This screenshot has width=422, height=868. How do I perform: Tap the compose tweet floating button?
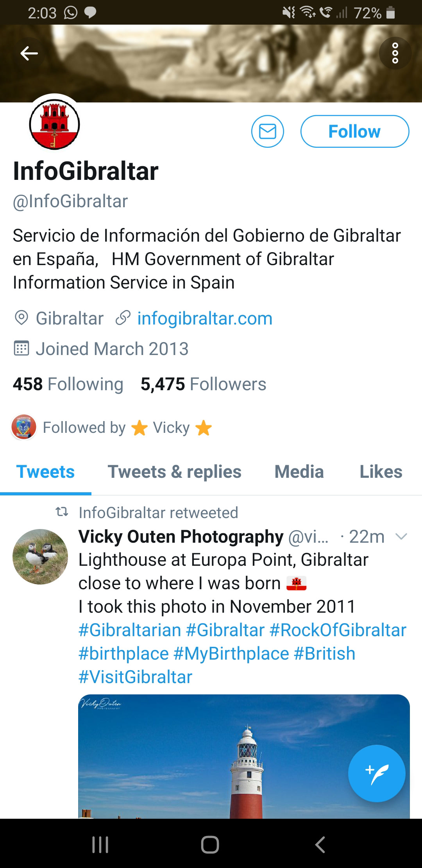[377, 773]
